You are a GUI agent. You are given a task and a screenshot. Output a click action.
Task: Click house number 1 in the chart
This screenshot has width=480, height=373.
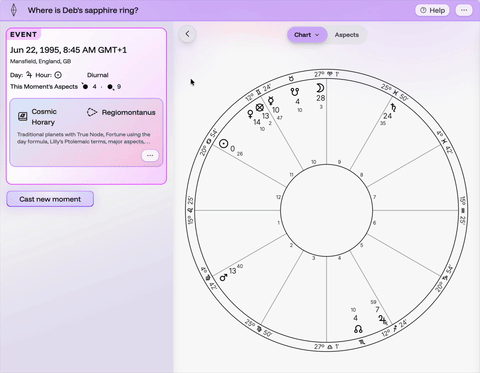279,222
